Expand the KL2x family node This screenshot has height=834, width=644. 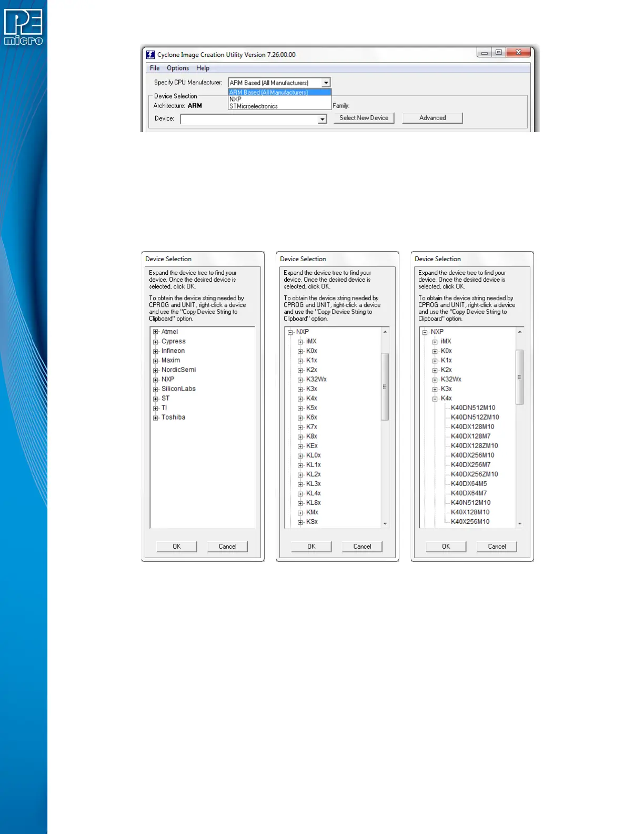pyautogui.click(x=300, y=474)
